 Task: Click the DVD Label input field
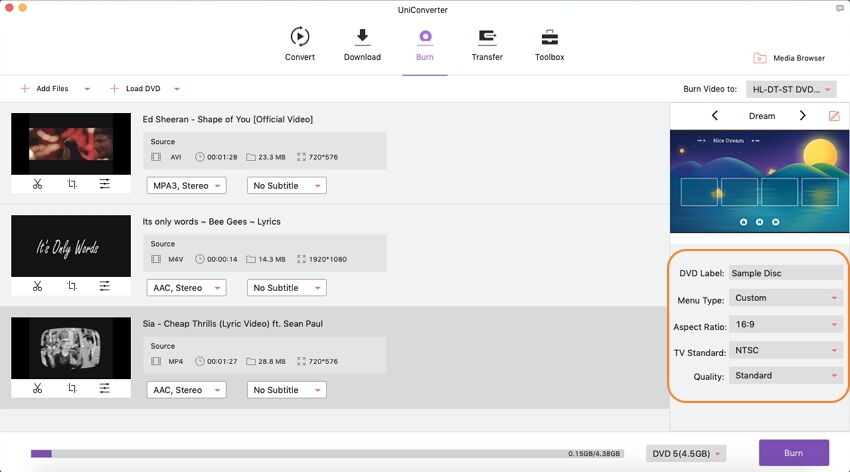[x=785, y=273]
